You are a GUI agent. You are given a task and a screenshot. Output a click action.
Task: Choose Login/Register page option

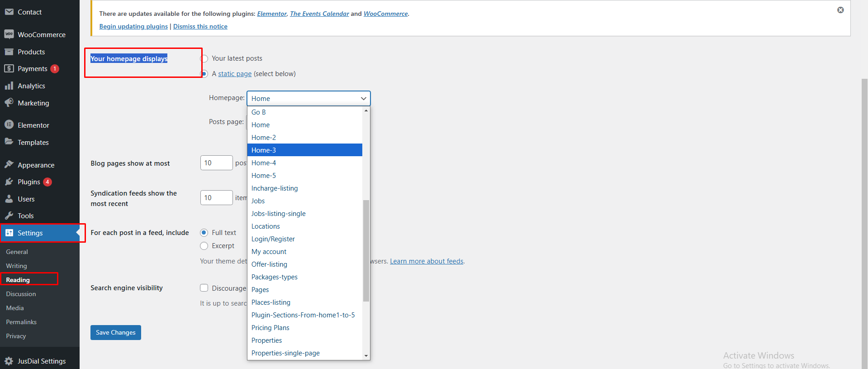[305, 239]
